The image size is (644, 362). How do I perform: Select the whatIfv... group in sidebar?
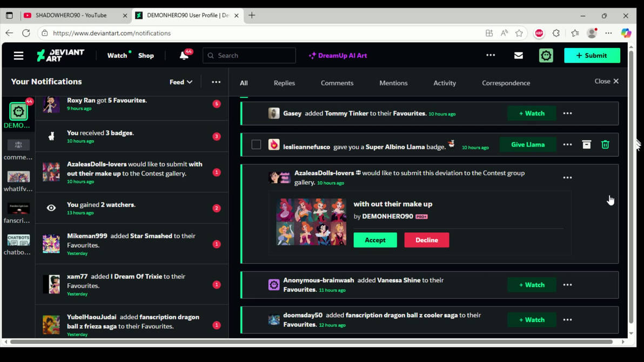click(x=18, y=181)
